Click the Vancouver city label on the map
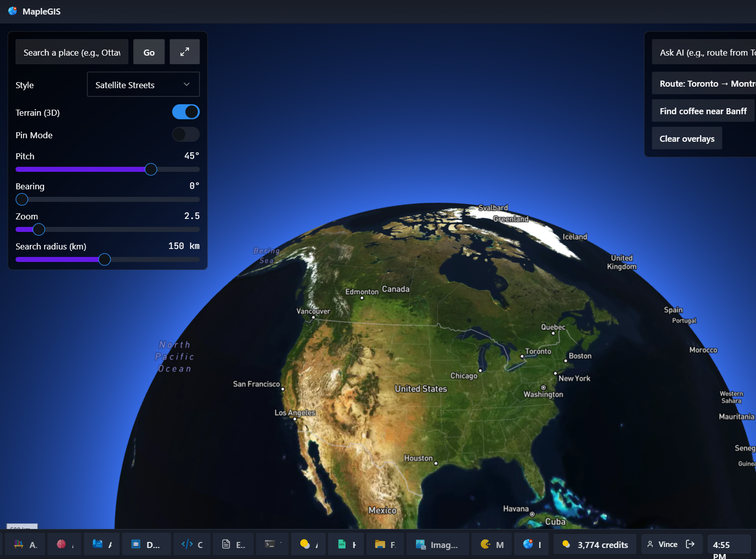Image resolution: width=756 pixels, height=559 pixels. click(x=313, y=311)
